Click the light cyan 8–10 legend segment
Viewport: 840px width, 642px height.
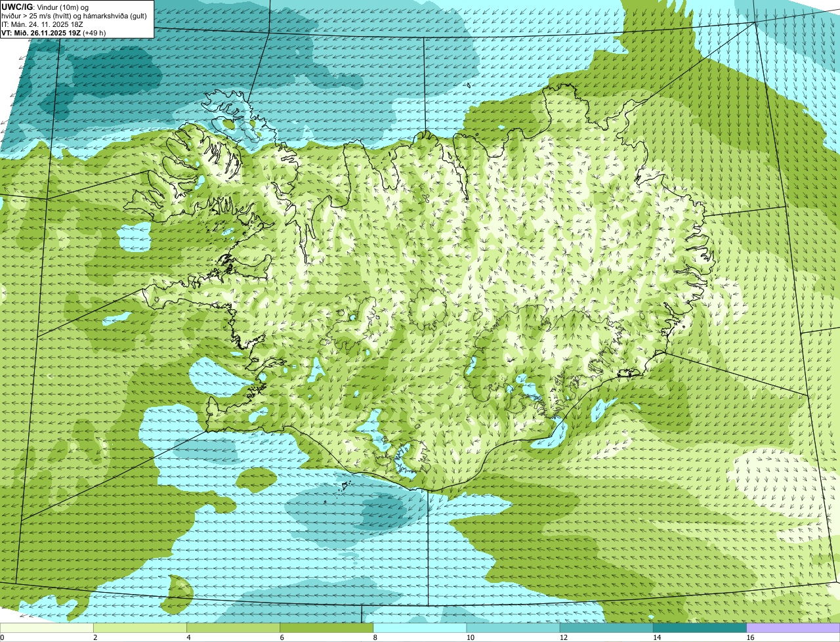(420, 628)
